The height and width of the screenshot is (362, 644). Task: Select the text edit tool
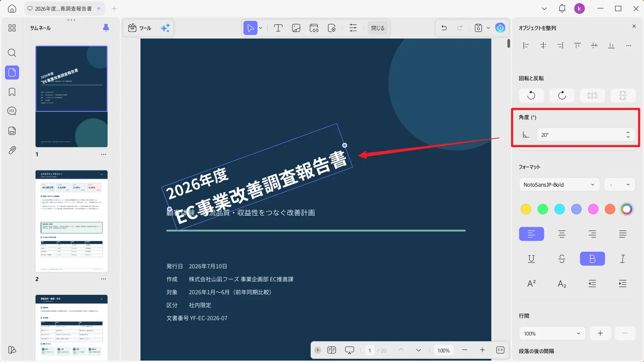tap(278, 28)
